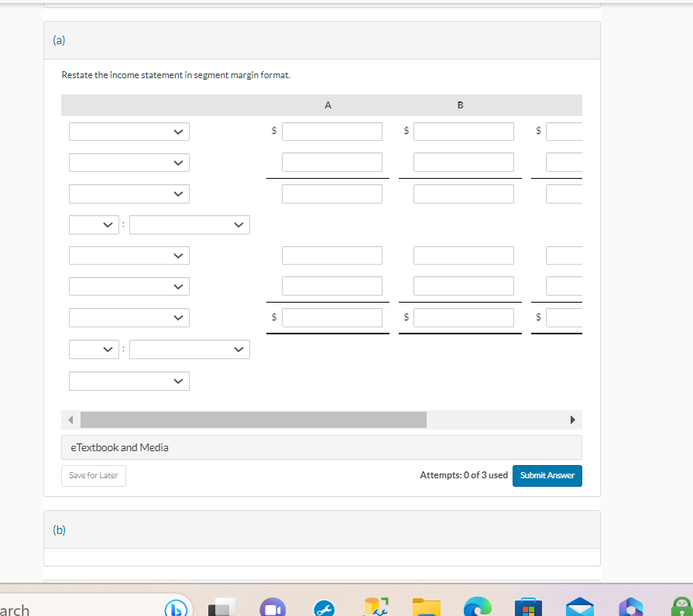Viewport: 693px width, 616px height.
Task: Open Microsoft 365 Copilot taskbar icon
Action: point(631,607)
